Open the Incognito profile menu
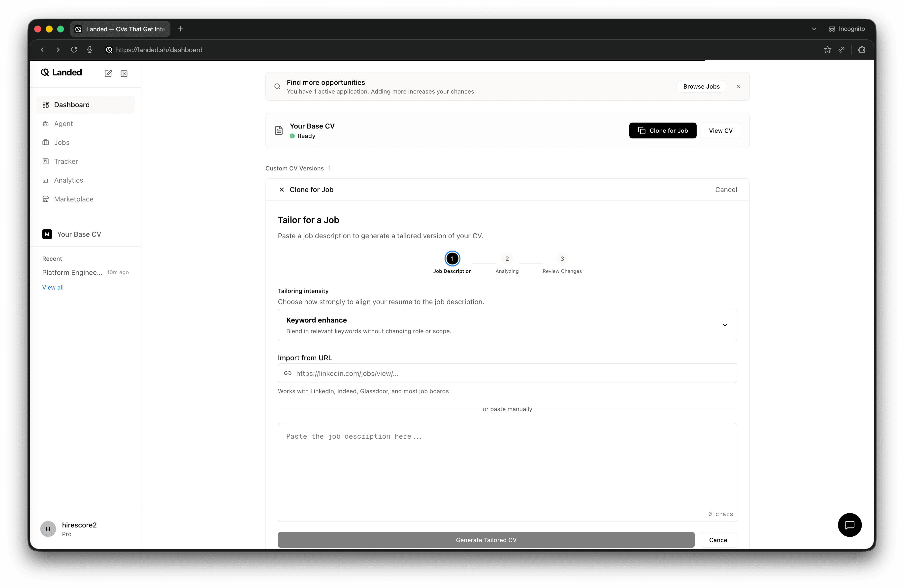 coord(847,29)
